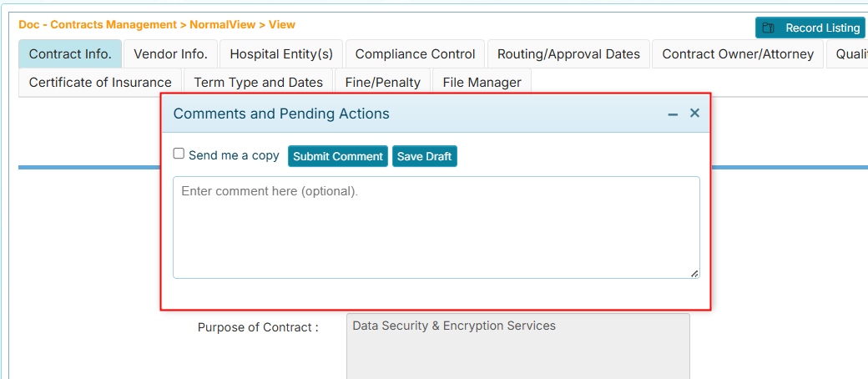
Task: Minimize the Comments and Pending Actions dialog
Action: click(673, 114)
